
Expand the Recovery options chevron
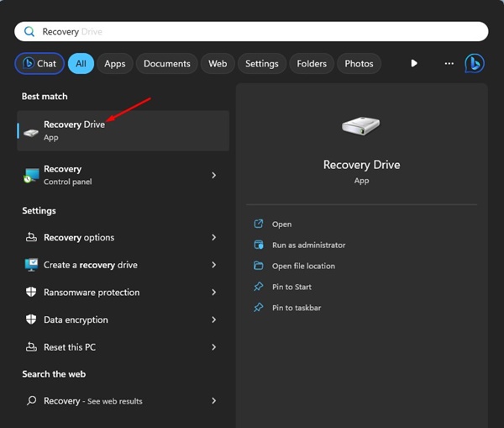point(213,238)
